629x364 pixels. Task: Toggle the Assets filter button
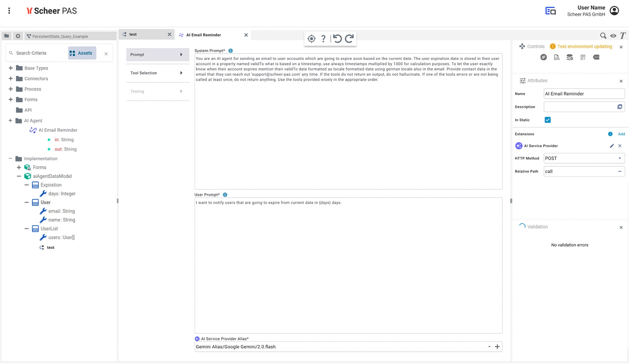tap(82, 53)
